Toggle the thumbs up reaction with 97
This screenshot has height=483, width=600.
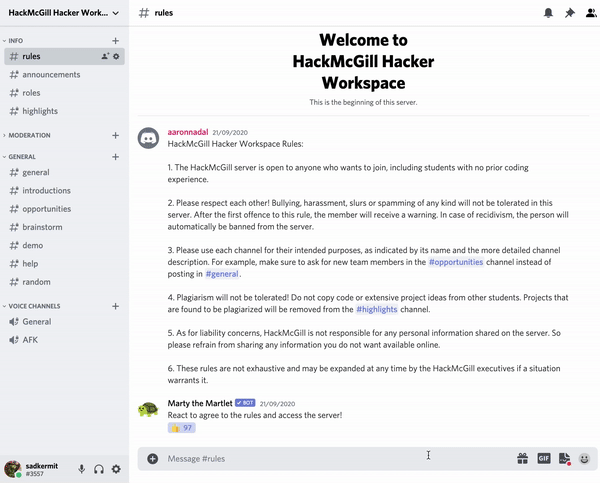(182, 427)
